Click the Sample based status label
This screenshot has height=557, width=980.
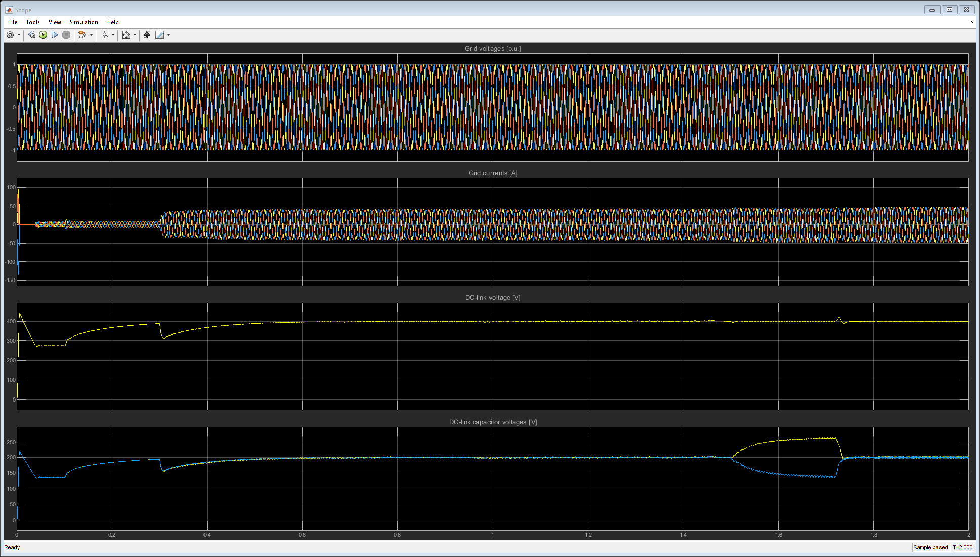[930, 547]
